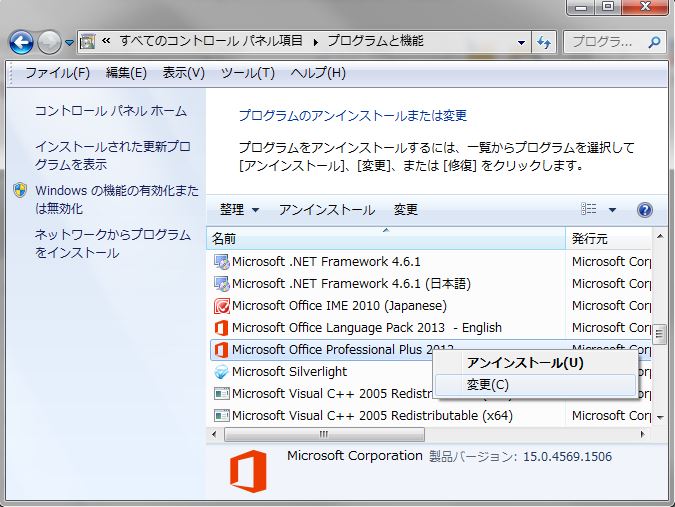Click the search magnifier icon

652,42
